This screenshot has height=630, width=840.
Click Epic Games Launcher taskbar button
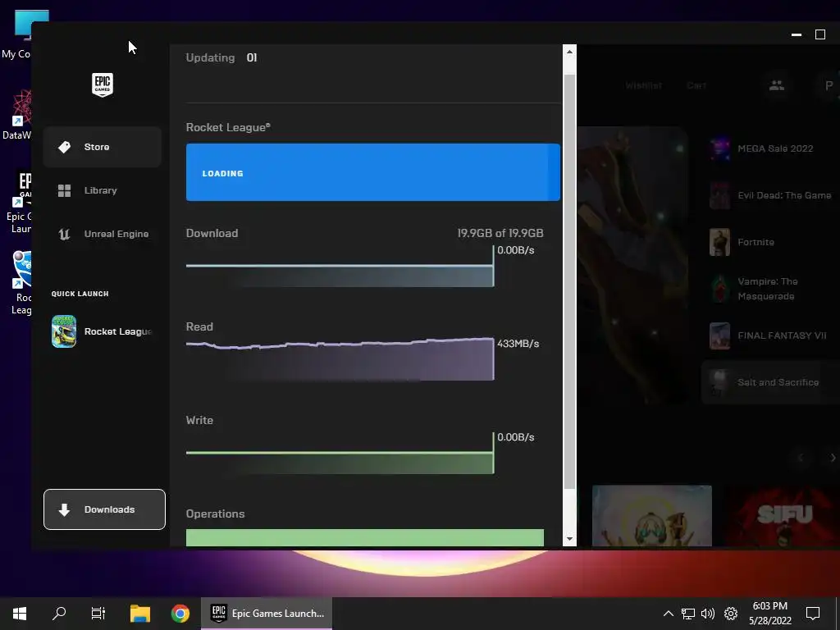[x=267, y=614]
